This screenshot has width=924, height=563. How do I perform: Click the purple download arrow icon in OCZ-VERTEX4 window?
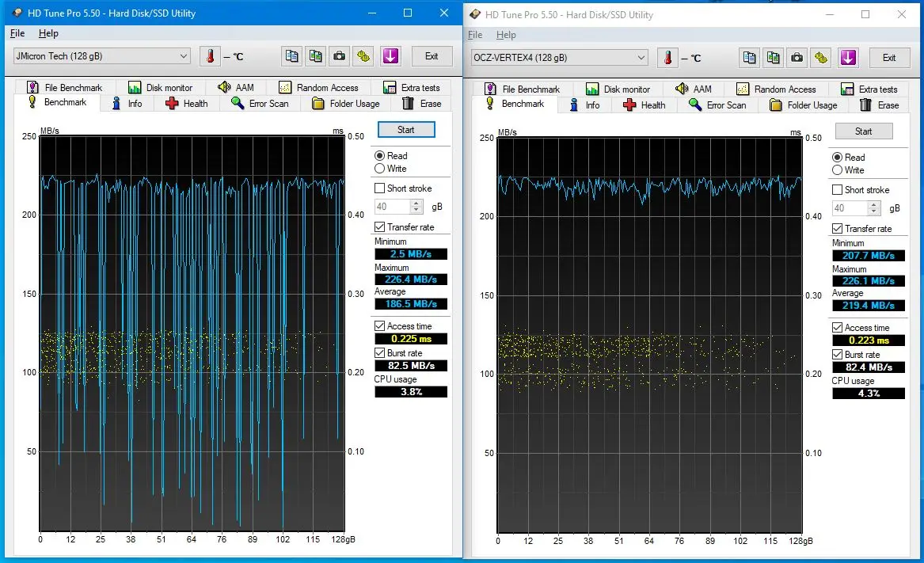click(848, 58)
